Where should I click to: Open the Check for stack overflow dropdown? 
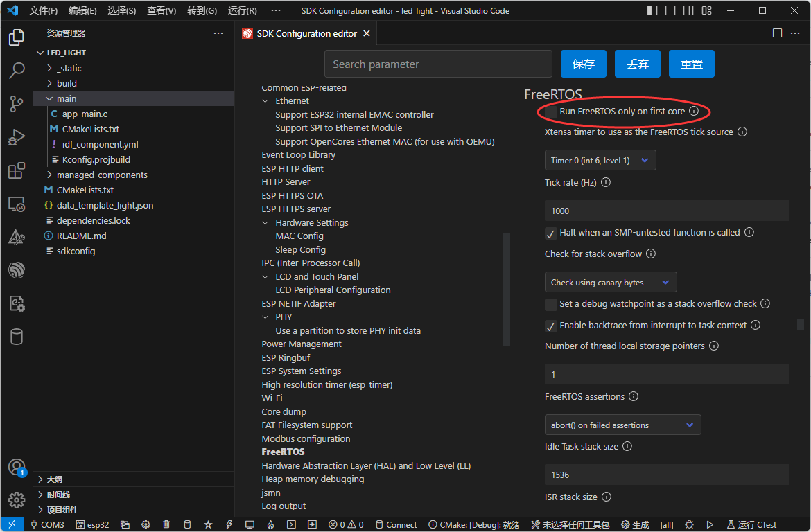(x=609, y=282)
